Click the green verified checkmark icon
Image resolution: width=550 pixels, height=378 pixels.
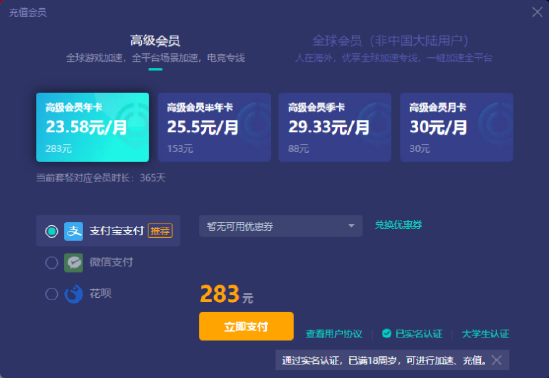[x=387, y=333]
